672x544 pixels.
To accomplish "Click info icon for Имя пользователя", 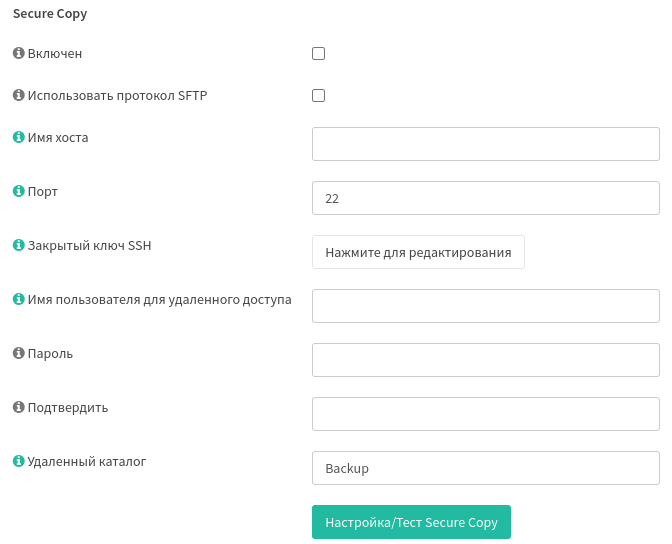I will (x=18, y=299).
